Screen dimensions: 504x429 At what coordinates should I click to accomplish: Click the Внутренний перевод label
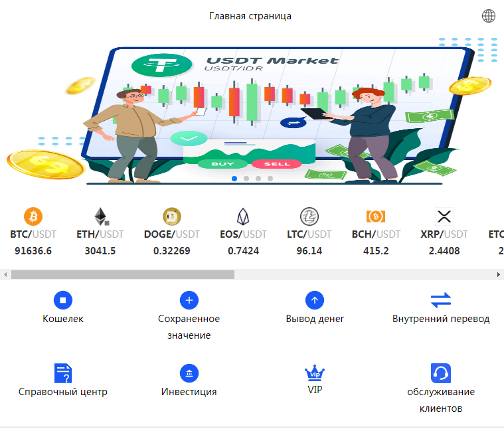(441, 319)
